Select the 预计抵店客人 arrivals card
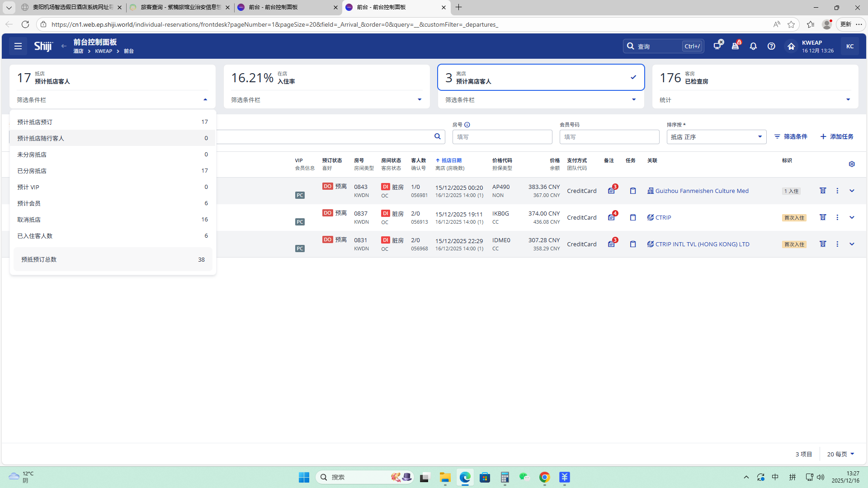The width and height of the screenshot is (868, 488). click(x=112, y=78)
